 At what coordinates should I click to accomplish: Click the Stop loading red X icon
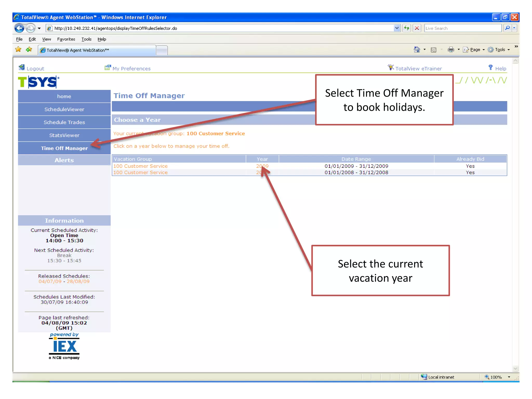pyautogui.click(x=417, y=28)
